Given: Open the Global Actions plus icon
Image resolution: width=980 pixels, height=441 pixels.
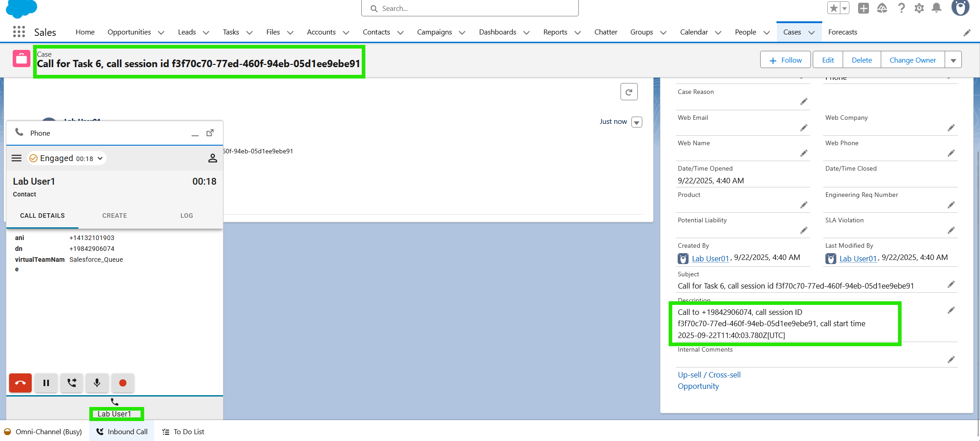Looking at the screenshot, I should pyautogui.click(x=864, y=8).
